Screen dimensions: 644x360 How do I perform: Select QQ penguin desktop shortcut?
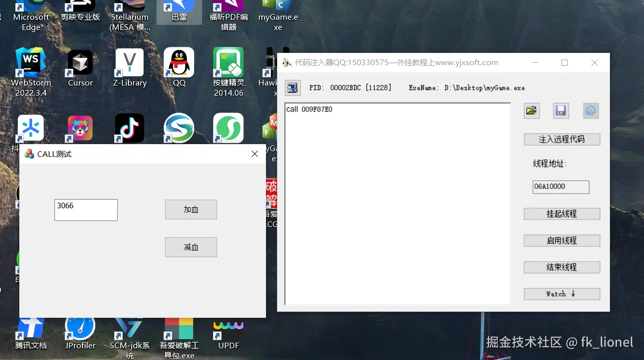179,67
